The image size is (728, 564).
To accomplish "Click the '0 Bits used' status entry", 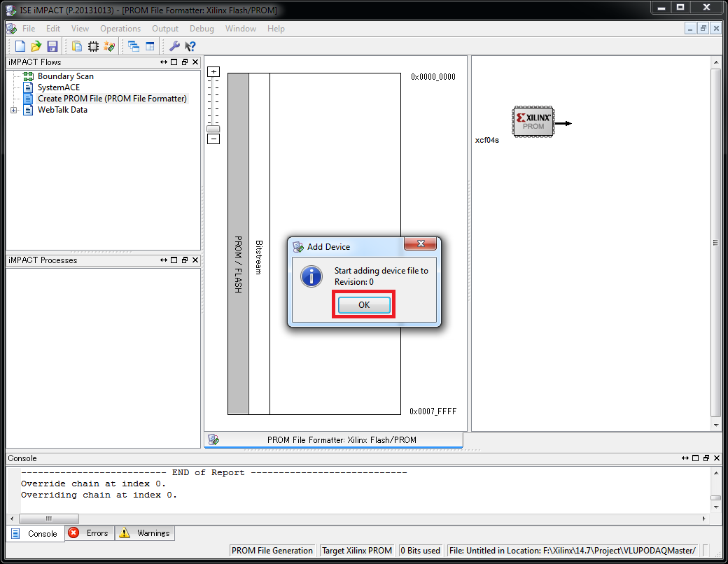I will point(420,551).
